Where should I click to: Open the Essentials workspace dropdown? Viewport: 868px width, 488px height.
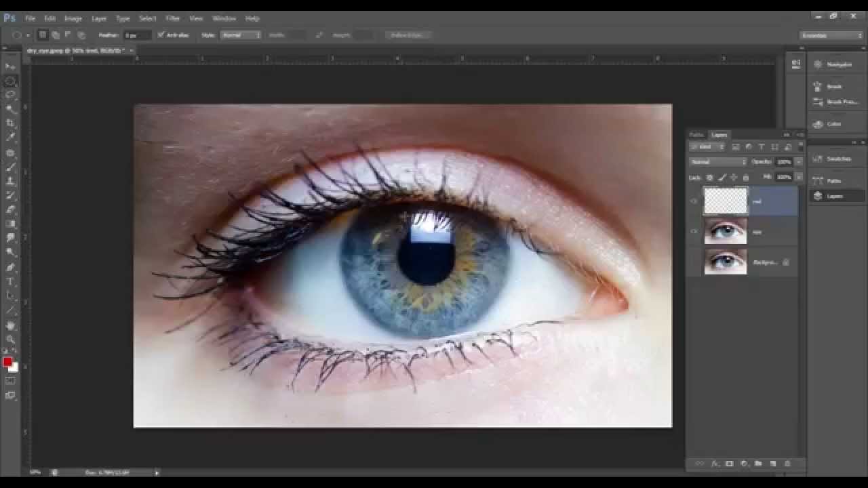coord(831,35)
